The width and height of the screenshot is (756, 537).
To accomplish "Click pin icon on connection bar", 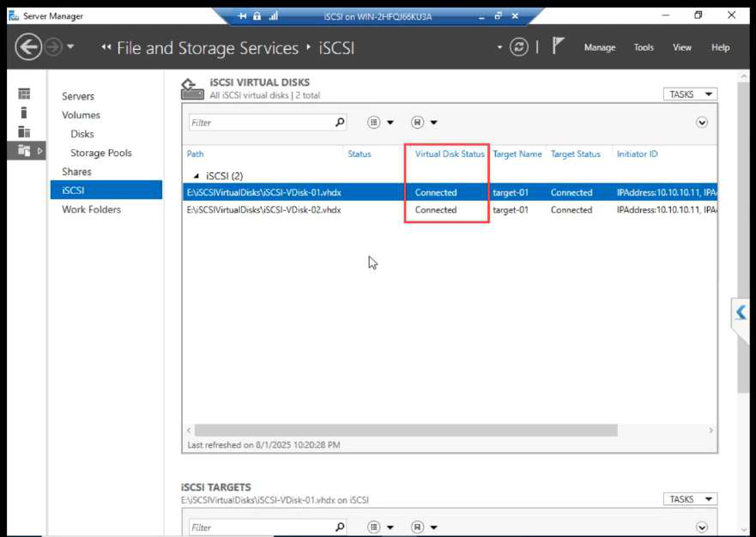I will click(242, 16).
